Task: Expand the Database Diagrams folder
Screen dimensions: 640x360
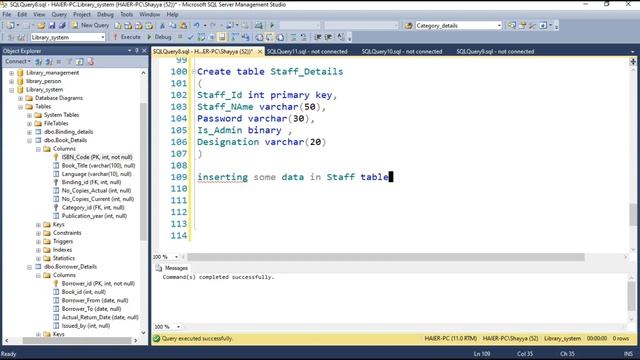Action: tap(20, 98)
